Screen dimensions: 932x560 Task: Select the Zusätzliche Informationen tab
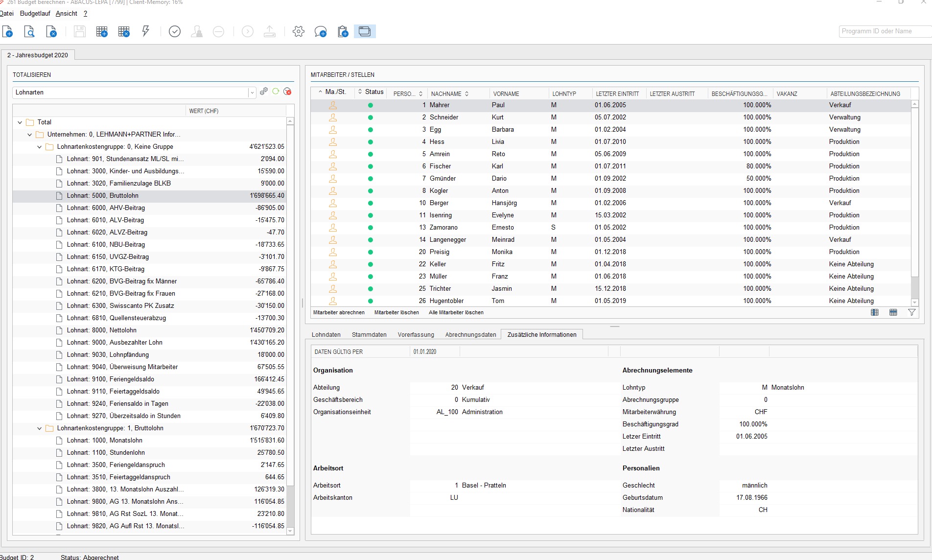coord(542,335)
